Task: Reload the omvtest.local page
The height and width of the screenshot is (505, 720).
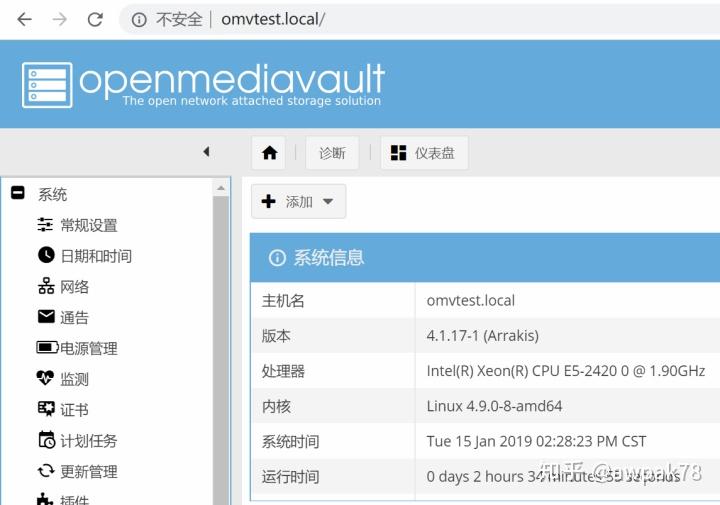Action: pos(95,19)
